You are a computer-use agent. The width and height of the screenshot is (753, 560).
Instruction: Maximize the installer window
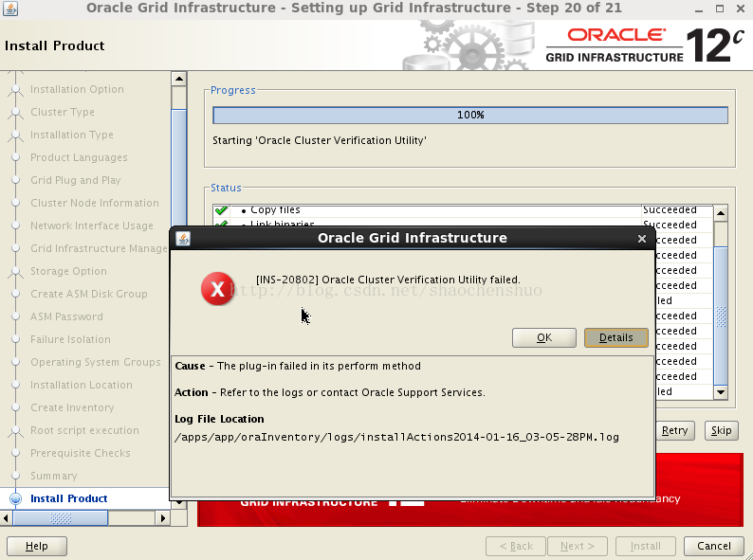(x=720, y=9)
